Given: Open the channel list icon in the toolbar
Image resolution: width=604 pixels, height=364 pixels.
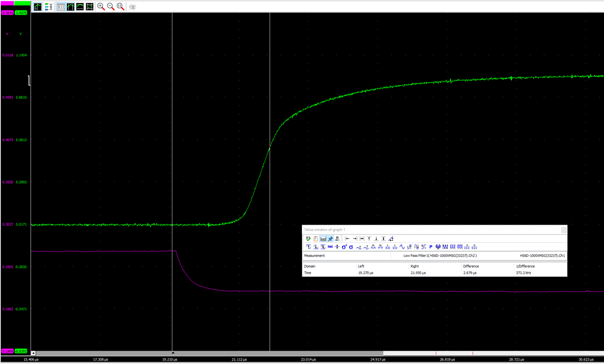Looking at the screenshot, I should (48, 6).
